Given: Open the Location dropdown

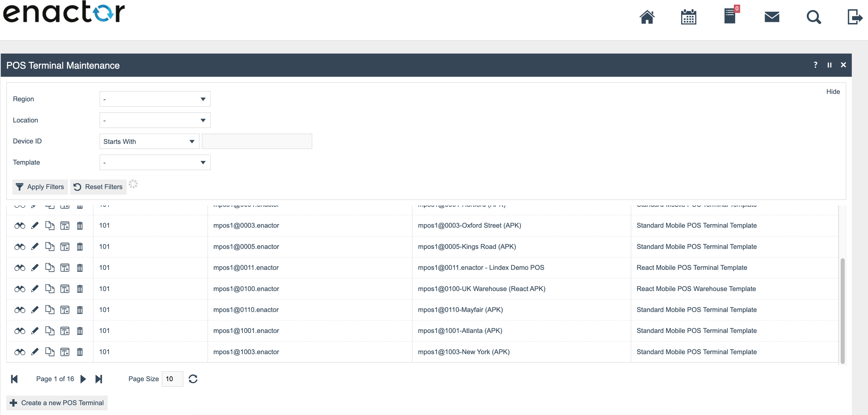Looking at the screenshot, I should pyautogui.click(x=155, y=120).
